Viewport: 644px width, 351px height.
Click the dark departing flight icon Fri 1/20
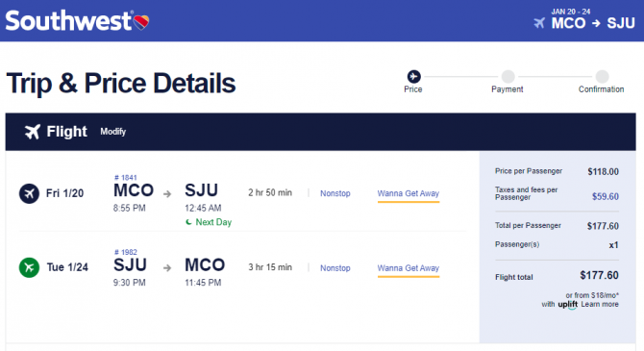click(x=29, y=193)
